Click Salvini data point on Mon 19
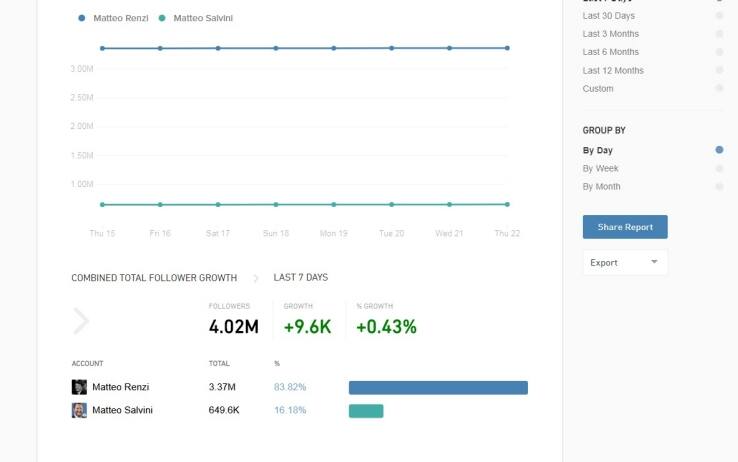Image resolution: width=738 pixels, height=462 pixels. click(334, 205)
